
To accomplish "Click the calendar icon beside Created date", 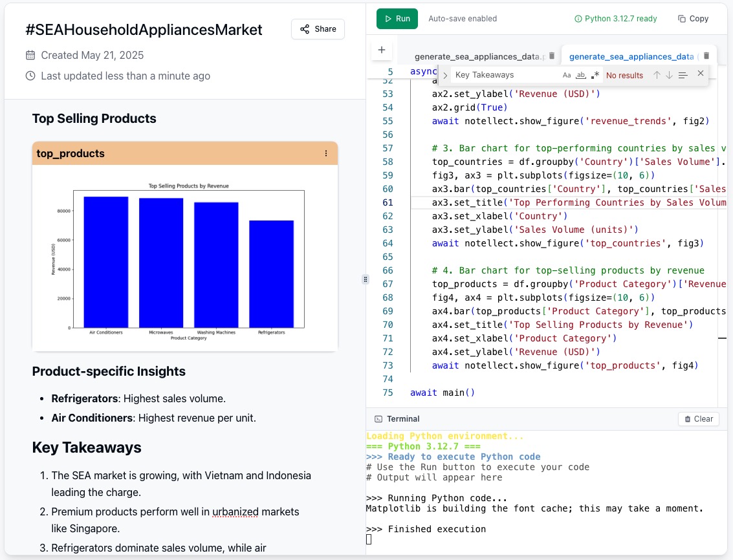I will [30, 55].
